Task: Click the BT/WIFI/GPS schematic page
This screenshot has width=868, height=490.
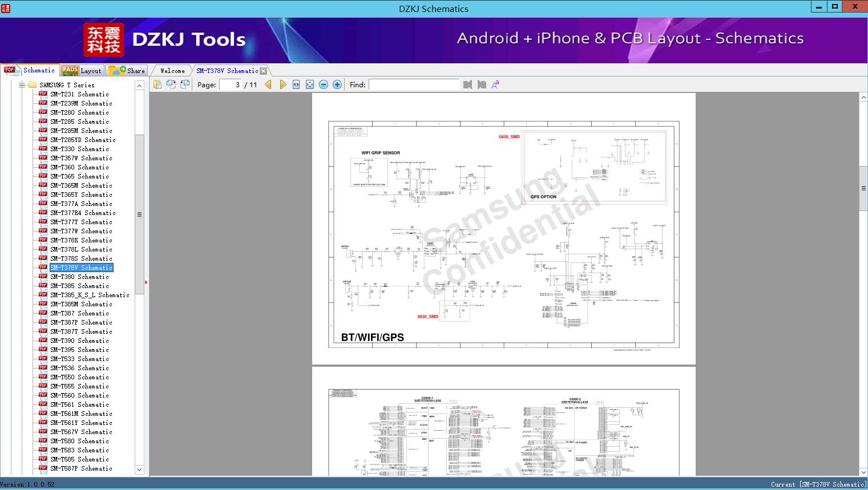Action: 504,228
